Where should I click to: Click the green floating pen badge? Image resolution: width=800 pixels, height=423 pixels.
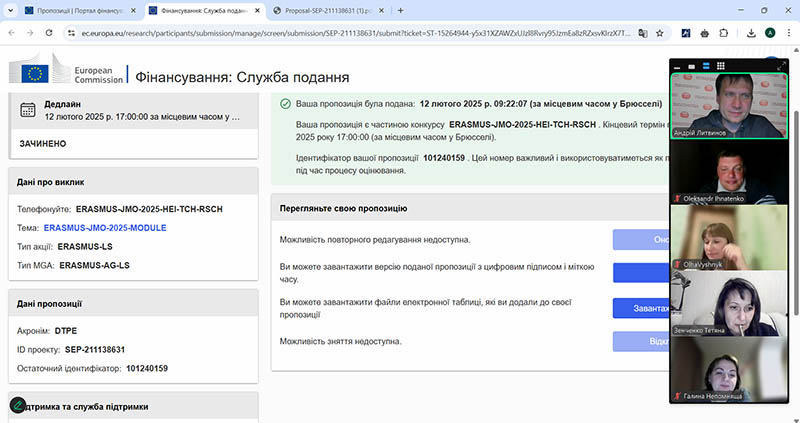point(18,406)
